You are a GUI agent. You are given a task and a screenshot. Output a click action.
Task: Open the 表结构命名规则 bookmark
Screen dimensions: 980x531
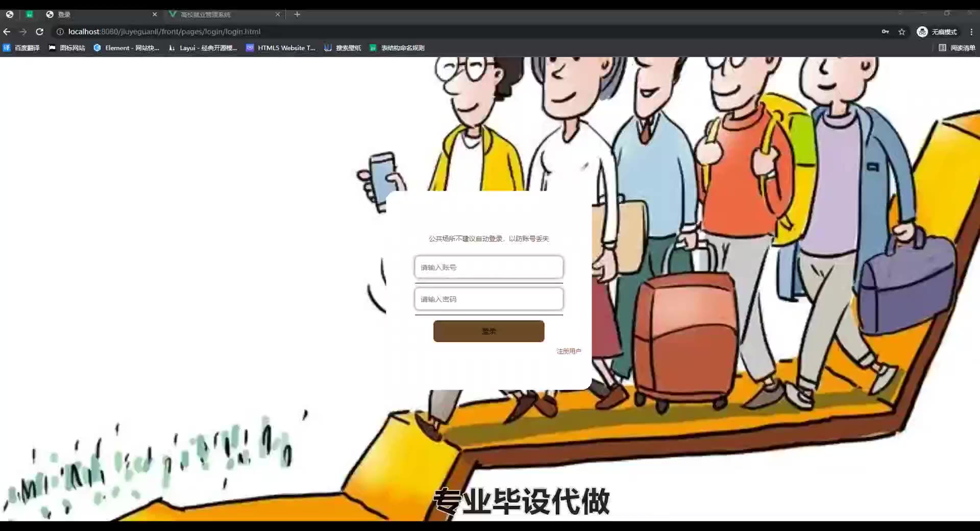click(x=397, y=48)
